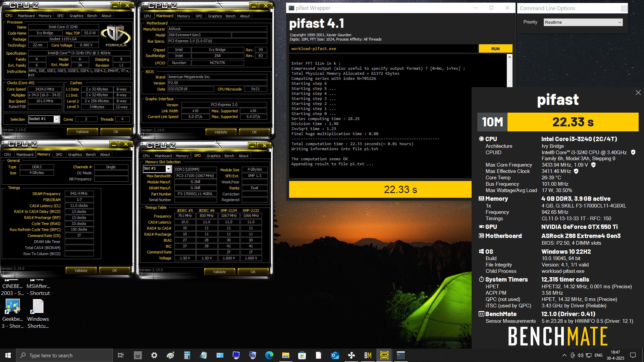Screen dimensions: 644x362
Task: Open the volume tray icon
Action: (580, 355)
